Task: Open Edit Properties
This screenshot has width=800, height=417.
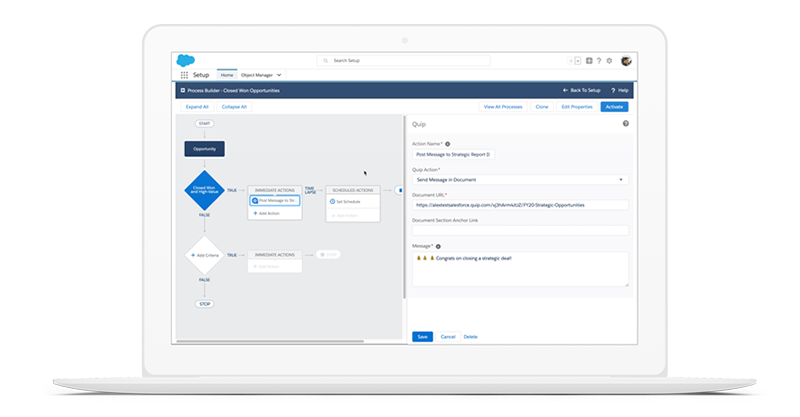Action: coord(577,107)
